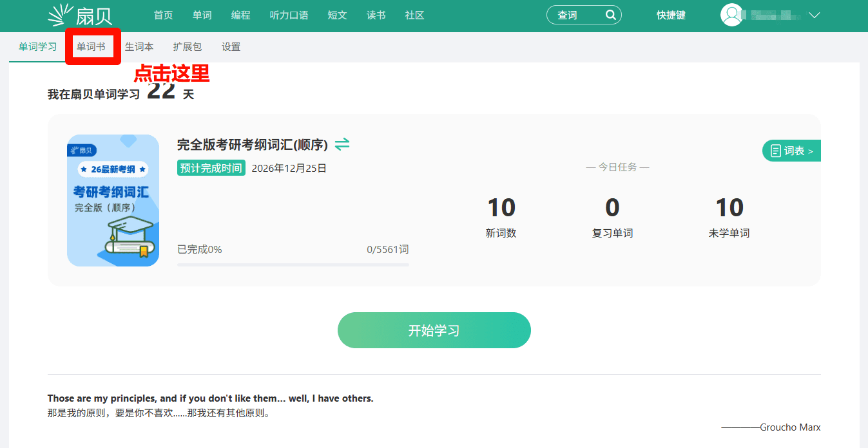Open the 读书 nav item
Image resolution: width=868 pixels, height=448 pixels.
pyautogui.click(x=376, y=15)
